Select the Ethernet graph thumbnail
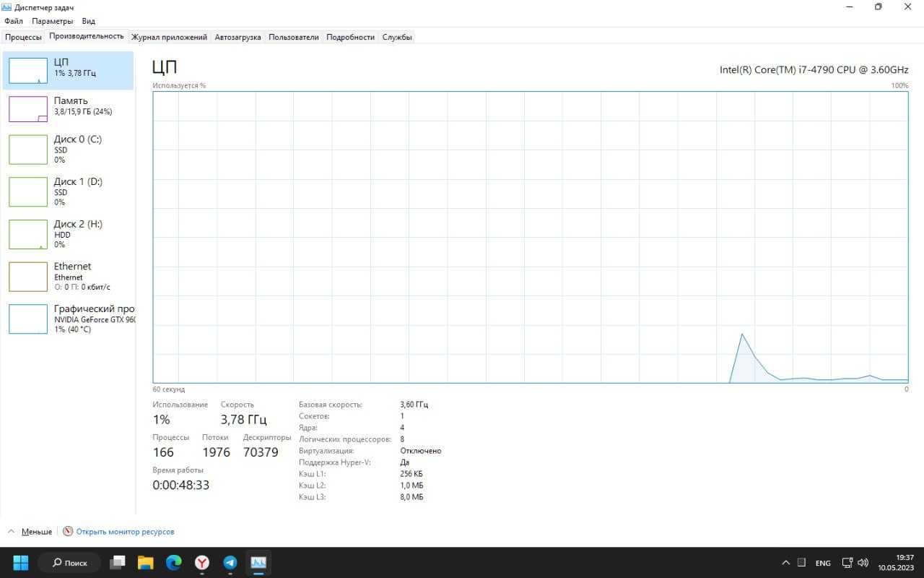 tap(28, 277)
